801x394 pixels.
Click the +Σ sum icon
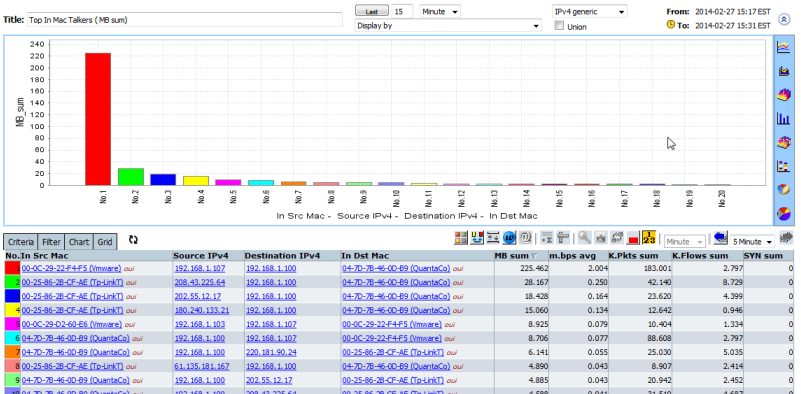547,238
